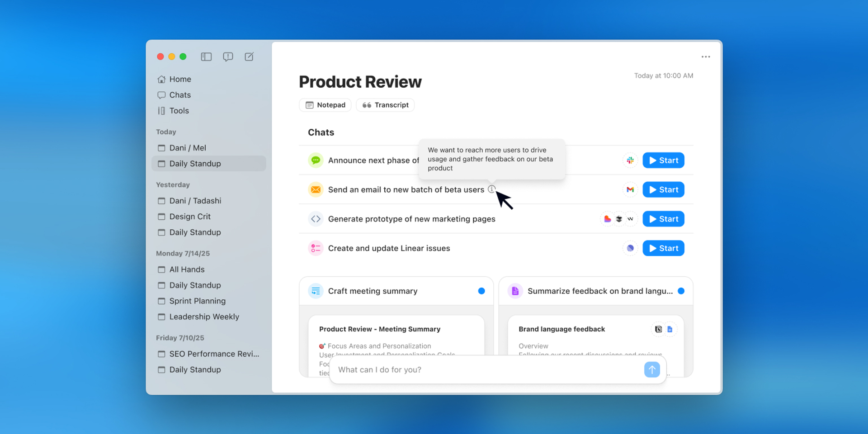Switch to the Transcript tab
Image resolution: width=868 pixels, height=434 pixels.
(x=385, y=105)
